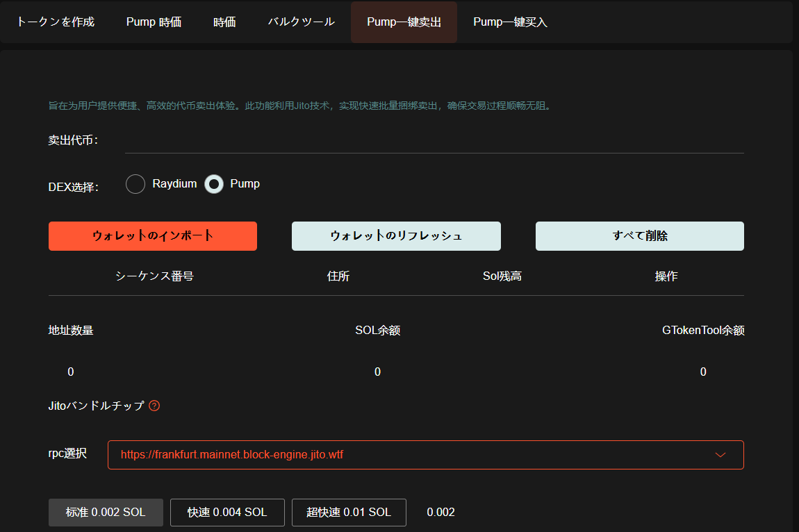Viewport: 799px width, 532px height.
Task: Click the すべて削除 button
Action: (x=639, y=236)
